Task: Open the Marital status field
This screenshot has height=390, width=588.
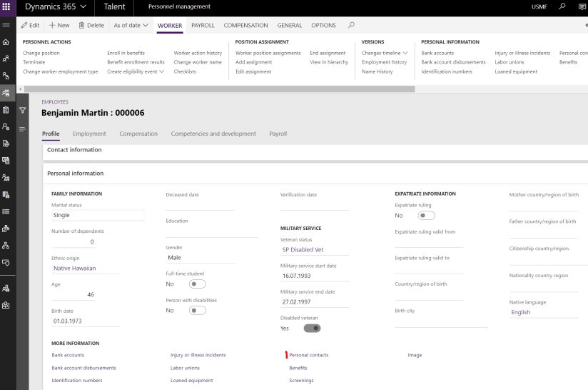Action: click(98, 215)
